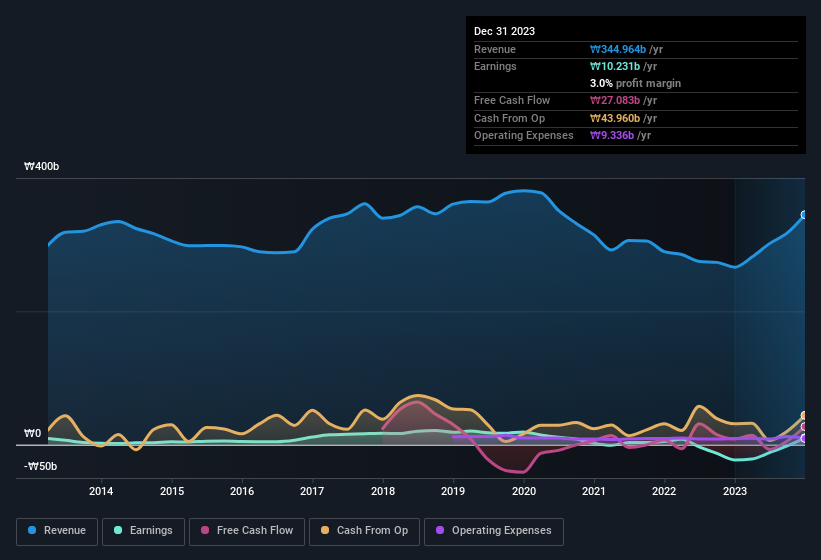The height and width of the screenshot is (560, 821).
Task: Click the -₩50b y-axis label
Action: (40, 466)
